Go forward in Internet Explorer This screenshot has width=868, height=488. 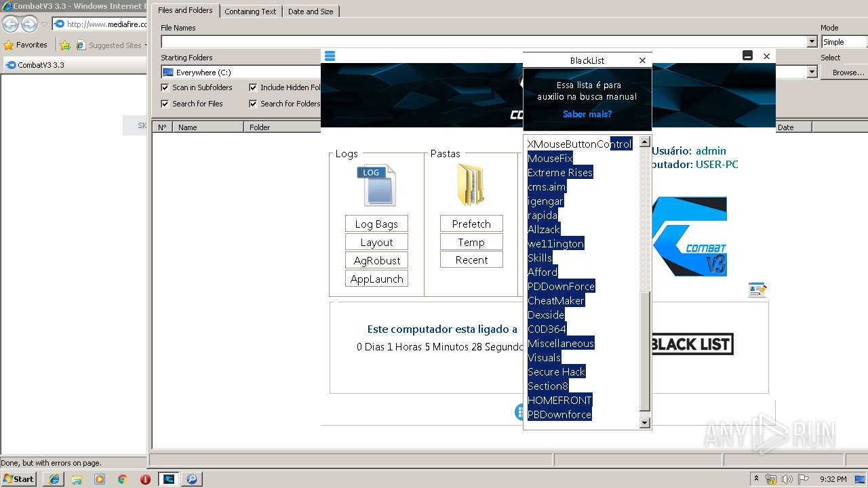pyautogui.click(x=29, y=24)
